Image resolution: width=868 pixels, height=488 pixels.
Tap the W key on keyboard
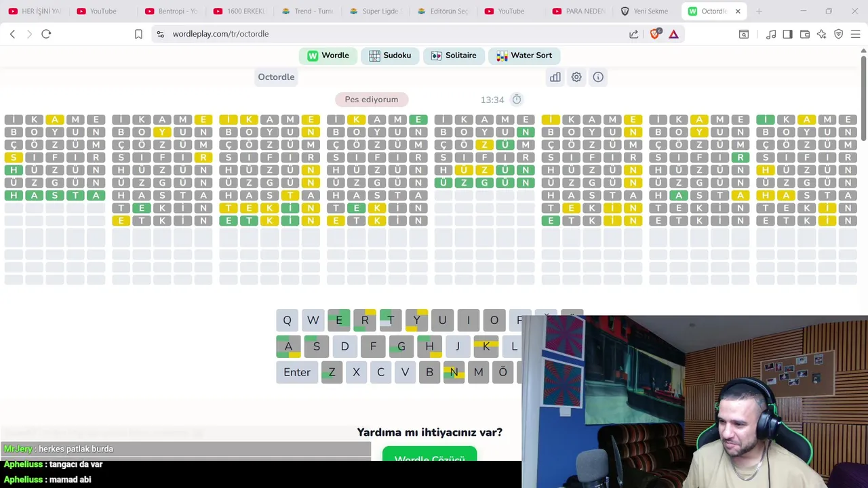(x=313, y=321)
